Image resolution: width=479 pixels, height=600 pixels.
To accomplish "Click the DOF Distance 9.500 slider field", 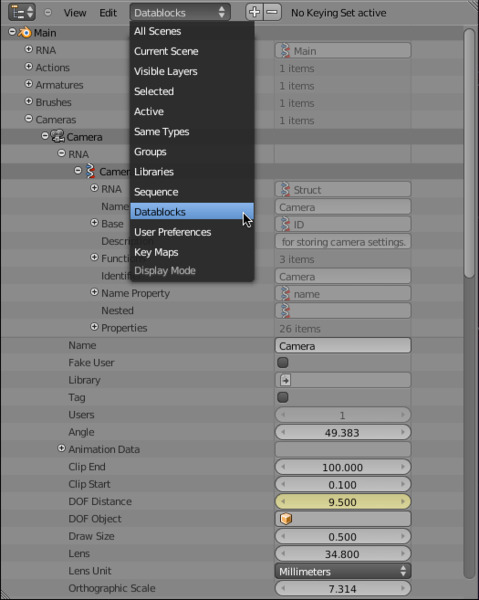I will click(343, 502).
